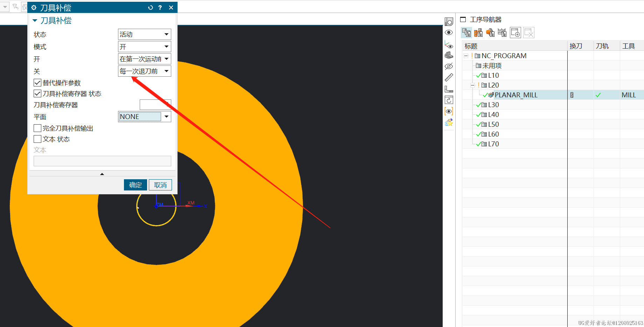Open the dropdown arrow at top-left toolbar

point(5,7)
